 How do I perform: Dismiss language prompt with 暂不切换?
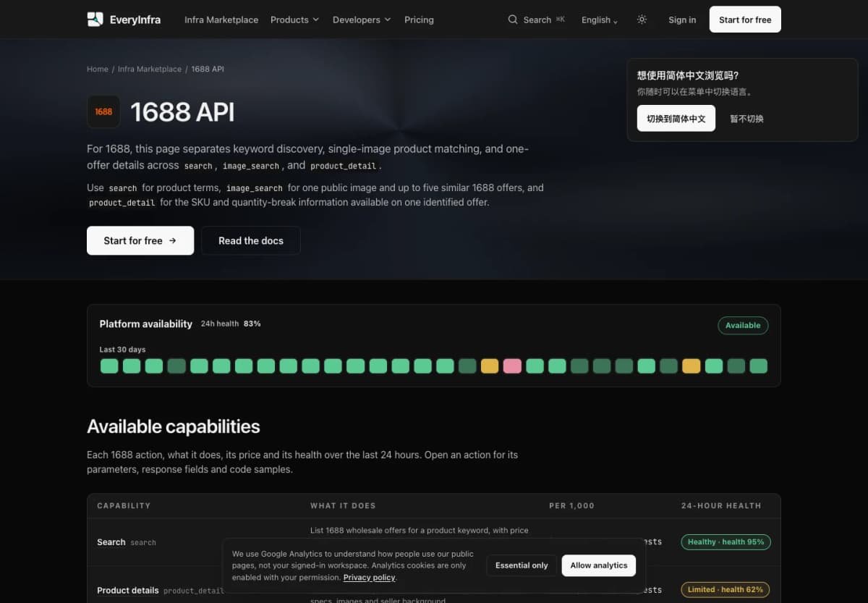[x=746, y=118]
